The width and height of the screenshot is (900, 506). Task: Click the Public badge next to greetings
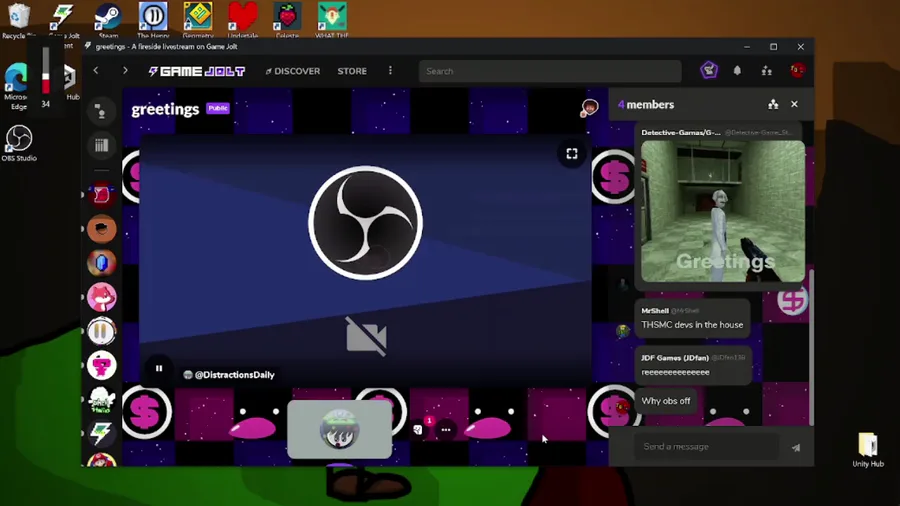(218, 108)
